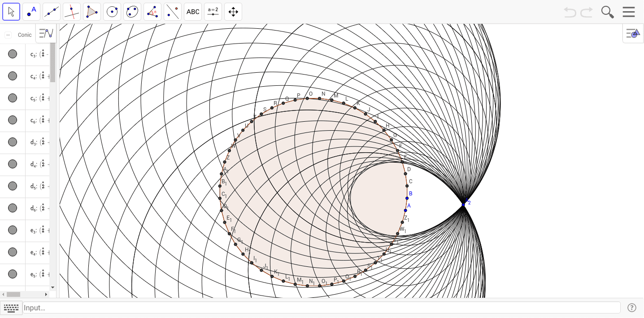Click the horizontal scrollbar left arrow
The height and width of the screenshot is (318, 644).
click(3, 294)
